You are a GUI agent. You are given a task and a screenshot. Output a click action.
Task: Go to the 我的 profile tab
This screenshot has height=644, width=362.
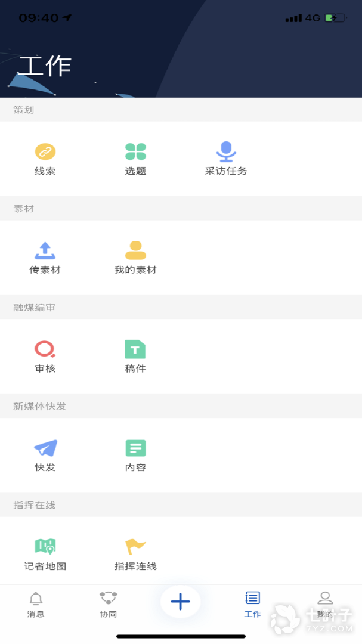(x=325, y=604)
